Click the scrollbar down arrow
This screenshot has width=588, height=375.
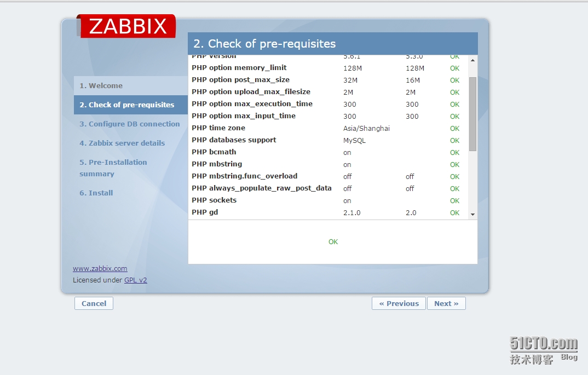(x=472, y=214)
